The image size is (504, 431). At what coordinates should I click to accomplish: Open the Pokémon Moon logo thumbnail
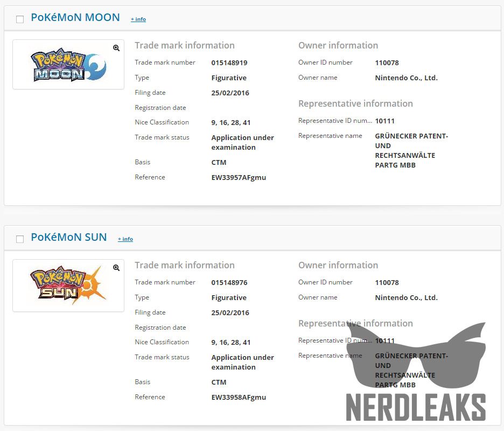[68, 65]
